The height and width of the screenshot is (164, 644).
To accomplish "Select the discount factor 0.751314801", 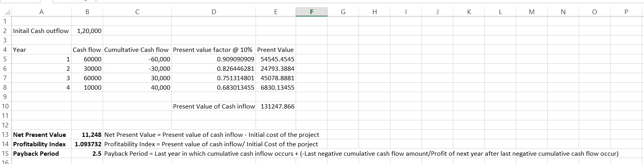I will (236, 78).
